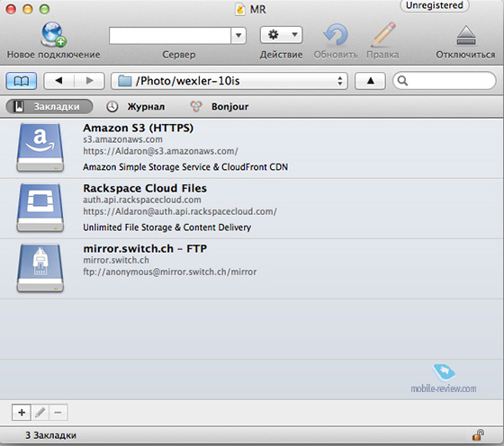The image size is (504, 446).
Task: Open the Action gear menu
Action: click(281, 35)
